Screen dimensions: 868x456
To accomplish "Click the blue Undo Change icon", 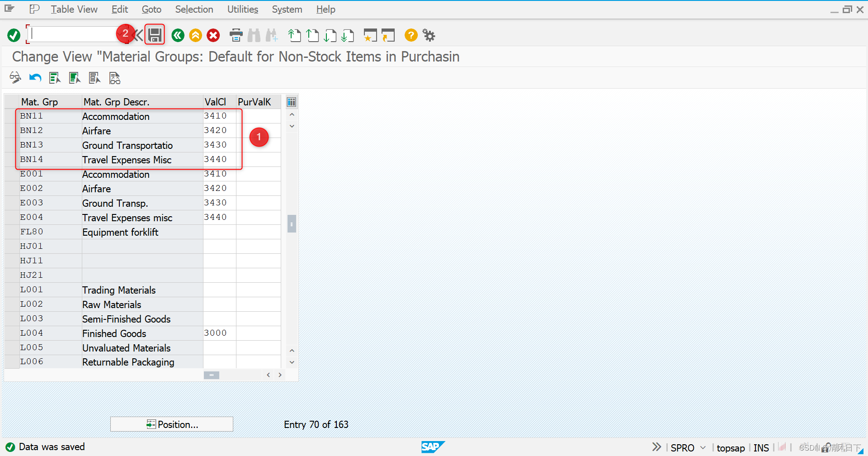I will coord(35,78).
